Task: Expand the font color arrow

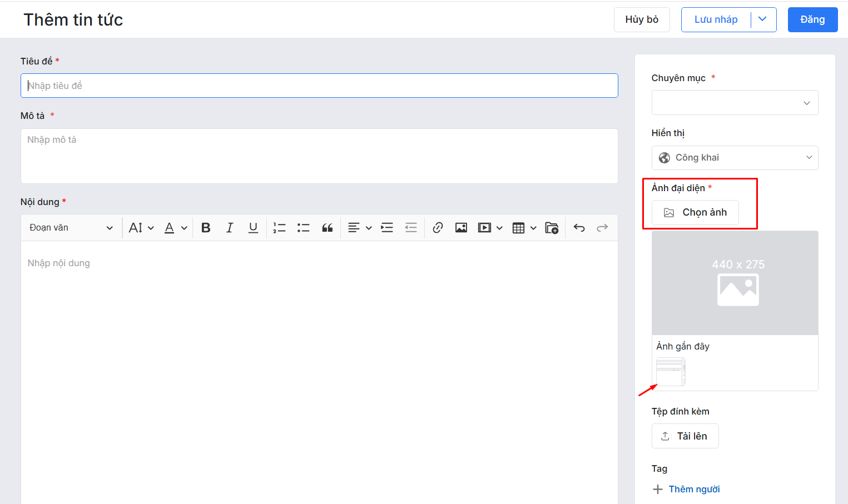Action: 184,228
